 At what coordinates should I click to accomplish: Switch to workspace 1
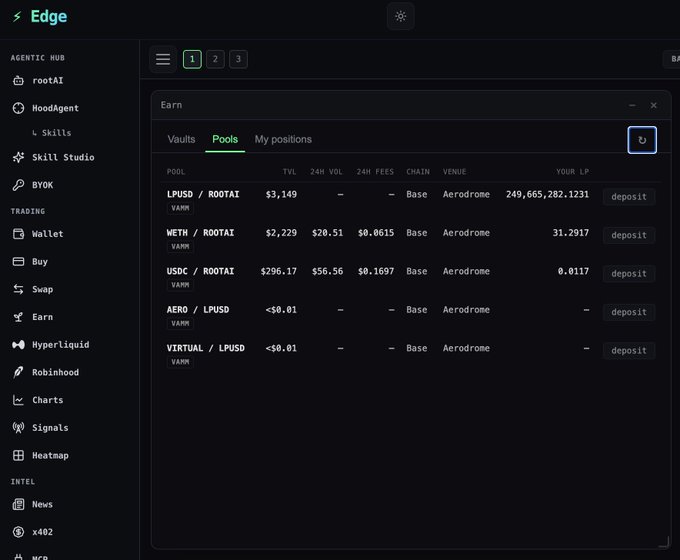click(x=192, y=59)
